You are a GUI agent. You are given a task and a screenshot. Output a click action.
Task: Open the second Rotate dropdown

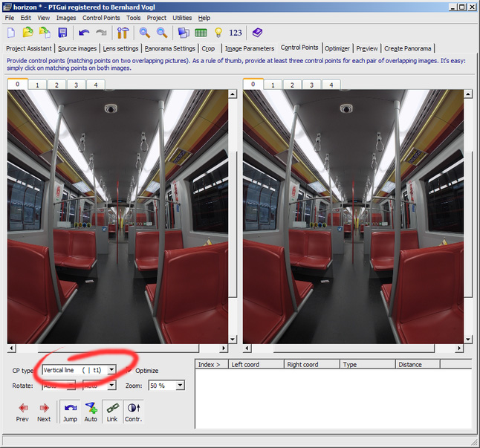tap(111, 386)
